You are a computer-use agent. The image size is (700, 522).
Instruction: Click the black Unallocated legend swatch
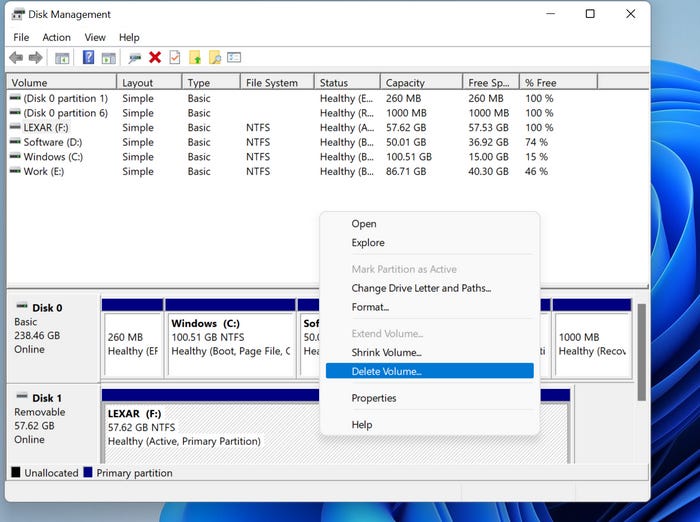click(x=16, y=472)
